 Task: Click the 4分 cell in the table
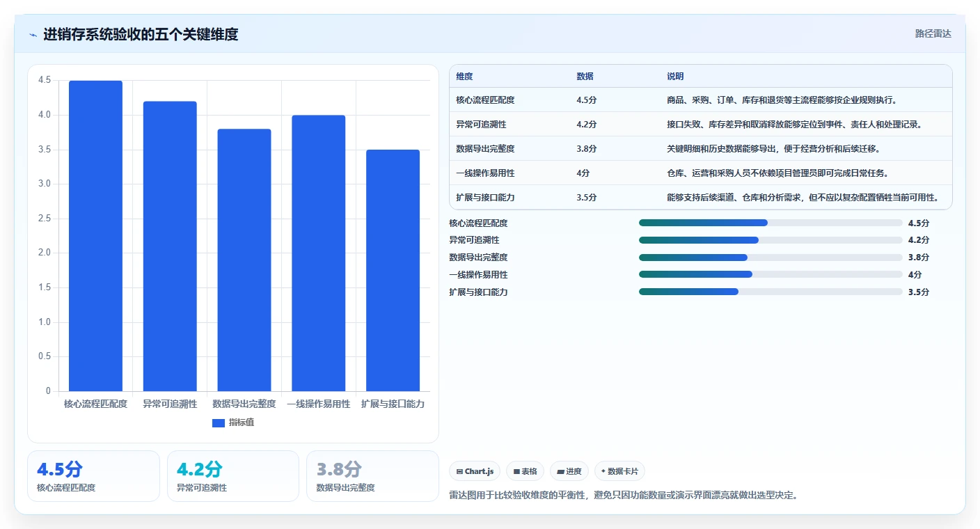(583, 173)
